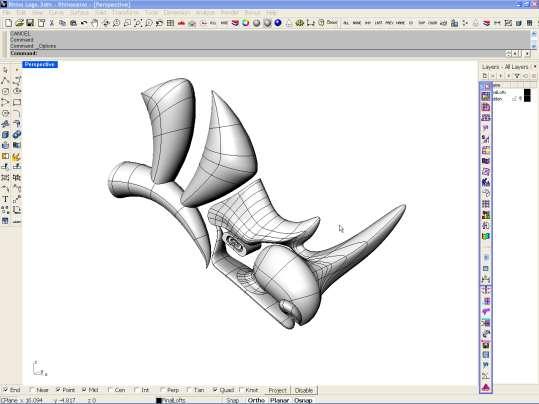The width and height of the screenshot is (539, 404).
Task: Open the Transform menu
Action: (125, 12)
